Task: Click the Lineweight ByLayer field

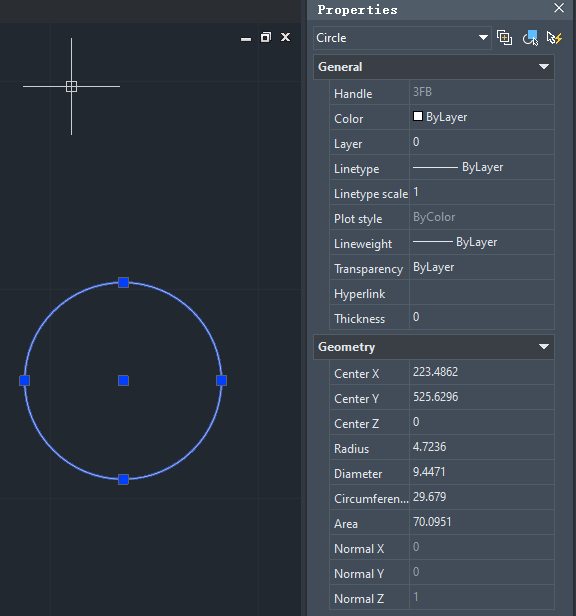Action: 482,242
